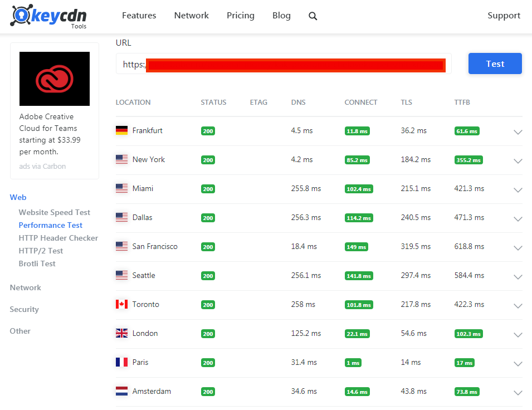
Task: Click the US flag beside Dallas
Action: [122, 217]
